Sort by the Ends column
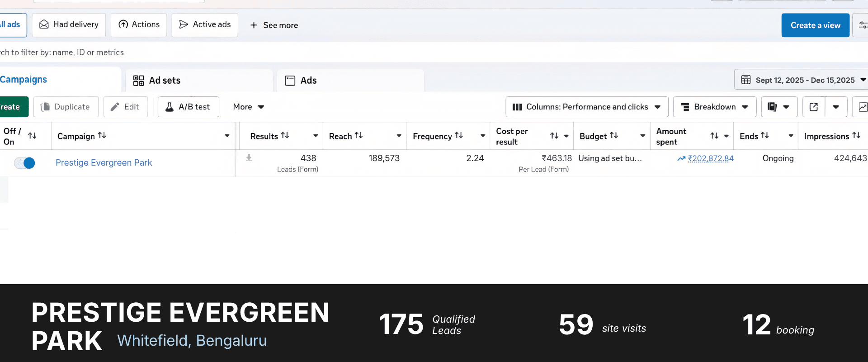The height and width of the screenshot is (362, 868). point(765,135)
